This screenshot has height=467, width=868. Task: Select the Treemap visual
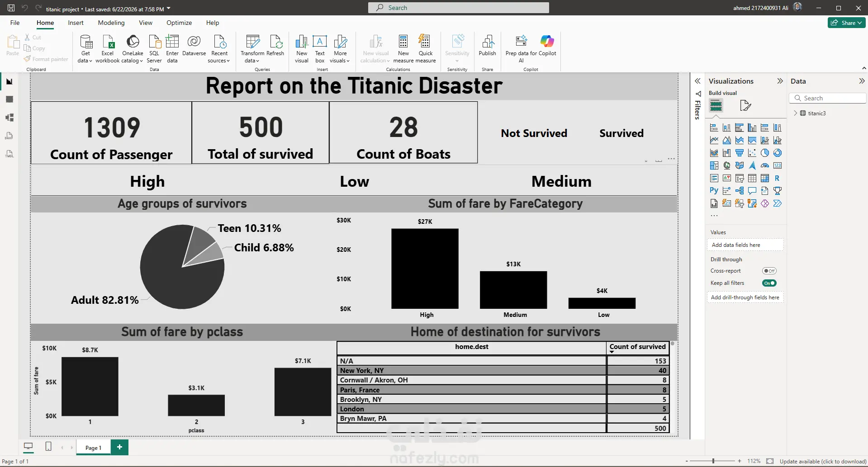click(x=714, y=165)
